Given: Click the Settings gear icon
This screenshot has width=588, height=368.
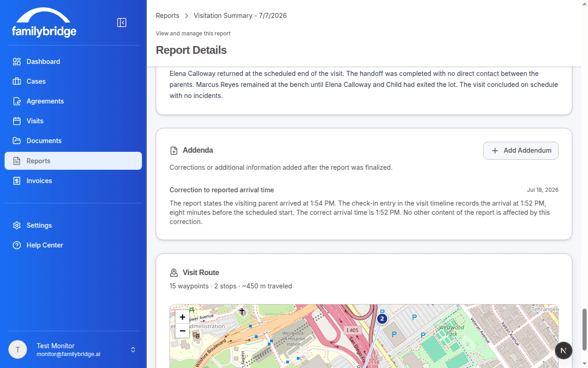Looking at the screenshot, I should (x=17, y=225).
